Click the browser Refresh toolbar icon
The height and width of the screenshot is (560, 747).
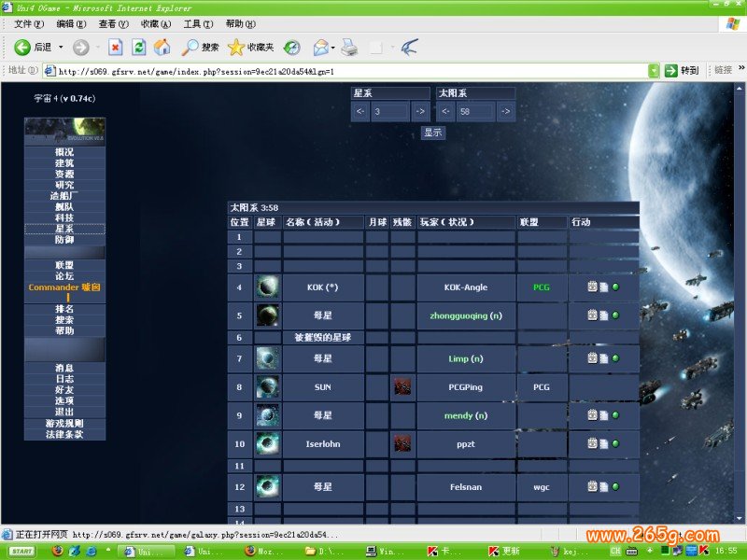[138, 47]
